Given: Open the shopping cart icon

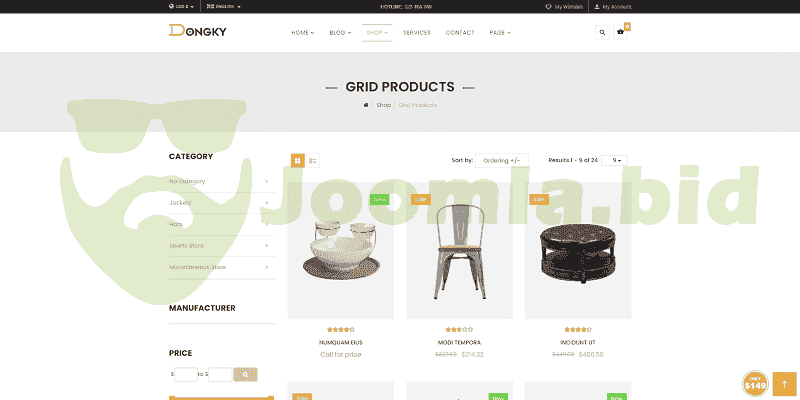Looking at the screenshot, I should tap(620, 33).
